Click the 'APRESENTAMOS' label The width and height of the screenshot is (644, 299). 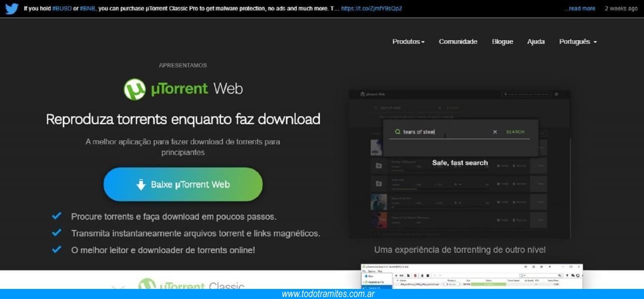coord(183,65)
